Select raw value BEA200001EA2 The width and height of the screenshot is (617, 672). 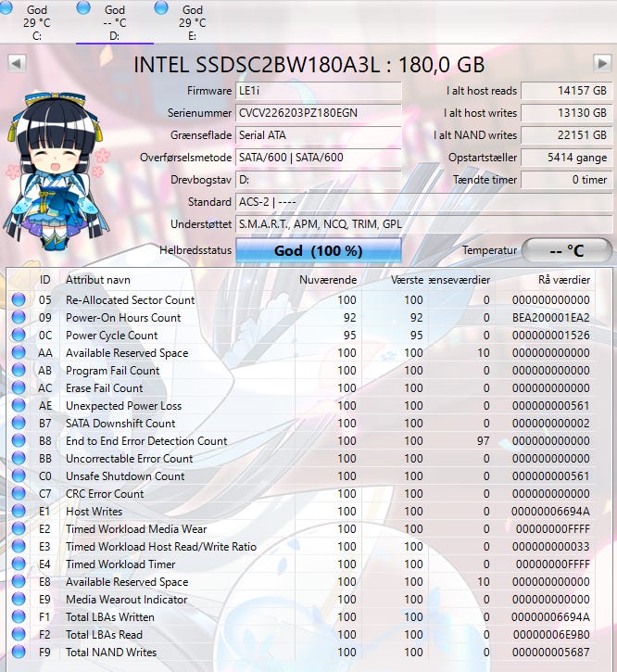(551, 318)
